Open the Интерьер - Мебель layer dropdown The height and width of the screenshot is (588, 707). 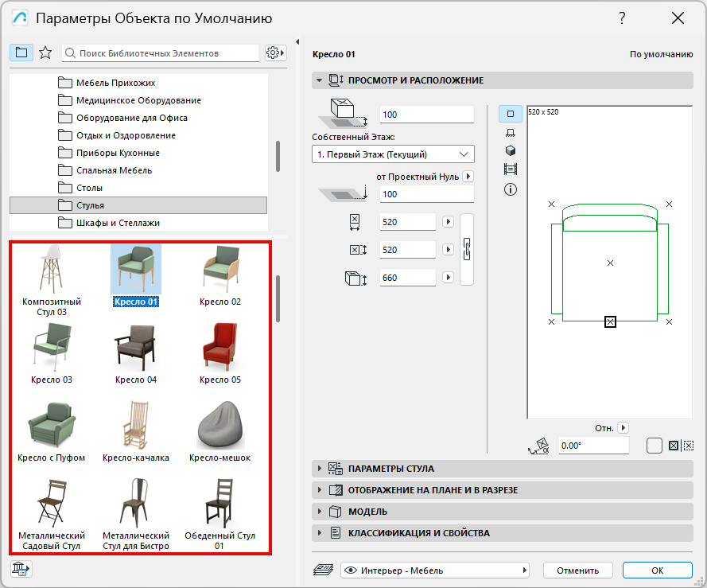(435, 570)
